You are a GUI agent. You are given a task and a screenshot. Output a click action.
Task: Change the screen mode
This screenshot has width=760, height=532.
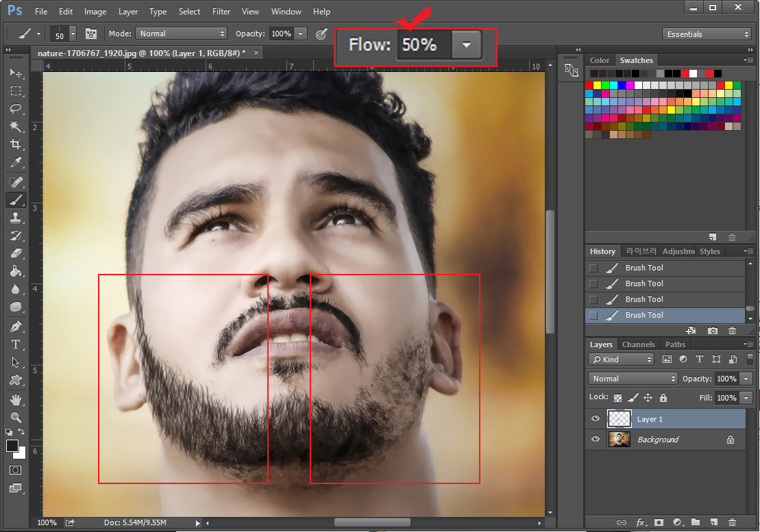[16, 488]
